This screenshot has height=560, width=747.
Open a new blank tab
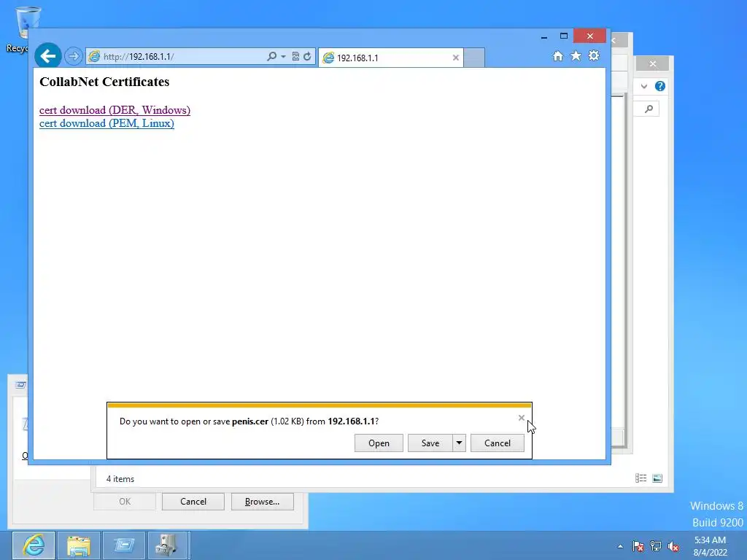coord(474,58)
